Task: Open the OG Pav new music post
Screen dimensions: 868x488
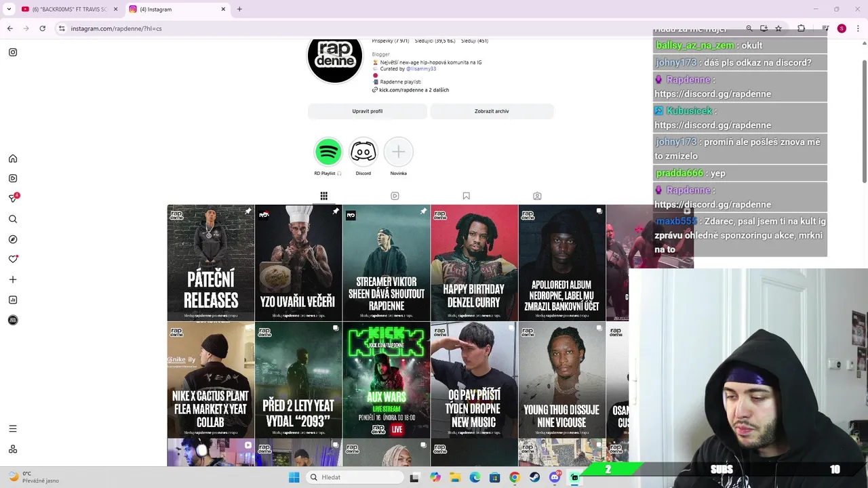Action: 474,380
